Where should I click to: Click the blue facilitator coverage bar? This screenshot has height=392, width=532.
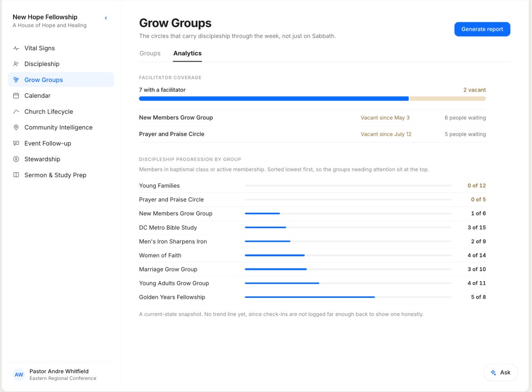tap(274, 99)
